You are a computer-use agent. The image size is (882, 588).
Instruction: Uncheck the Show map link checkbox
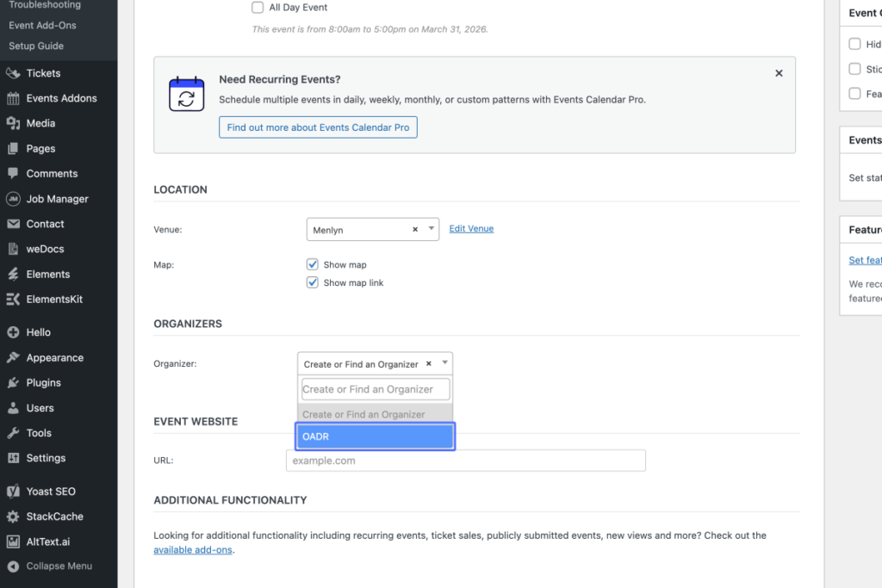click(312, 282)
